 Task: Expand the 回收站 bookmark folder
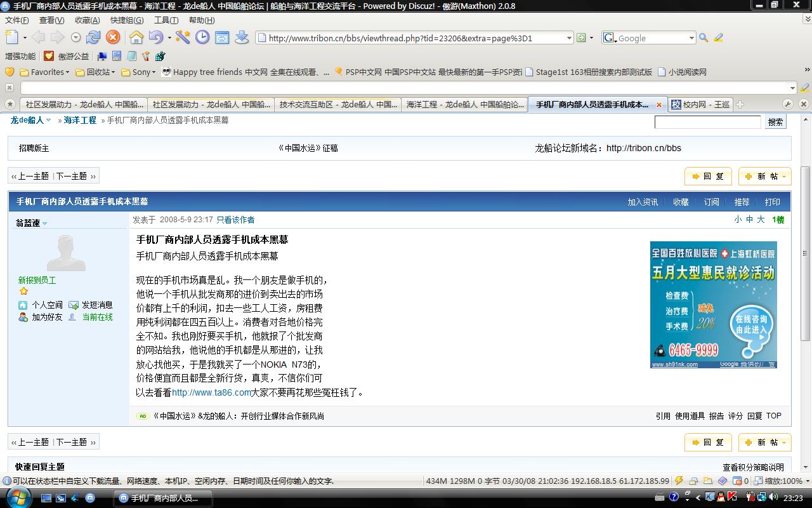click(113, 72)
